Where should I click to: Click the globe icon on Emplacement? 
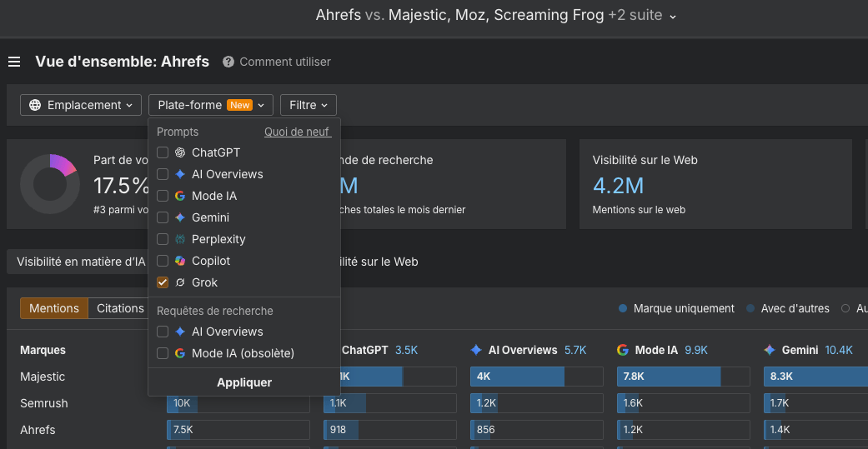(35, 105)
